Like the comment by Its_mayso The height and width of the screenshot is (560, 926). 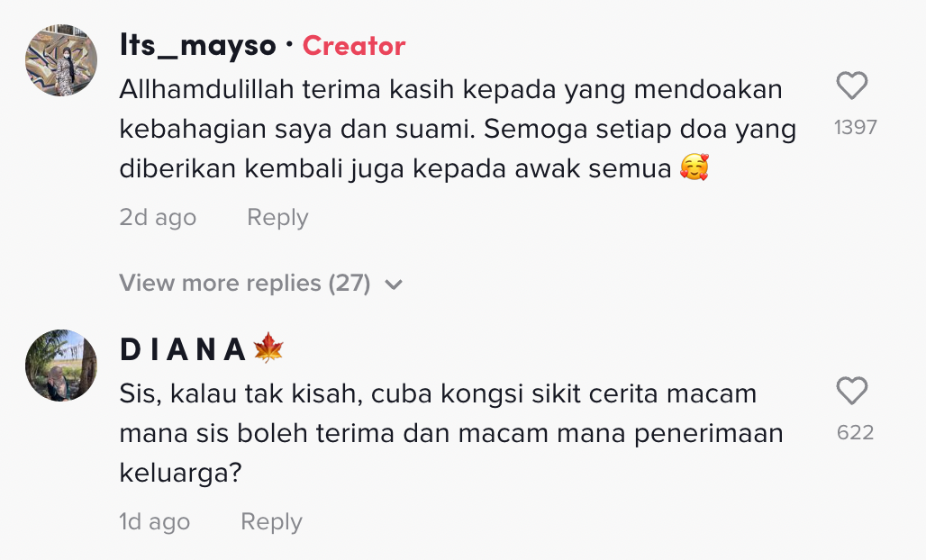tap(851, 86)
